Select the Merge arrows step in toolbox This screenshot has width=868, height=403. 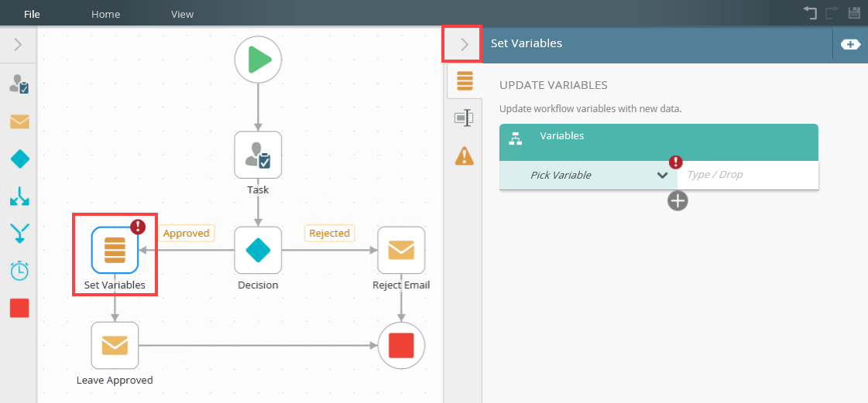(x=19, y=234)
